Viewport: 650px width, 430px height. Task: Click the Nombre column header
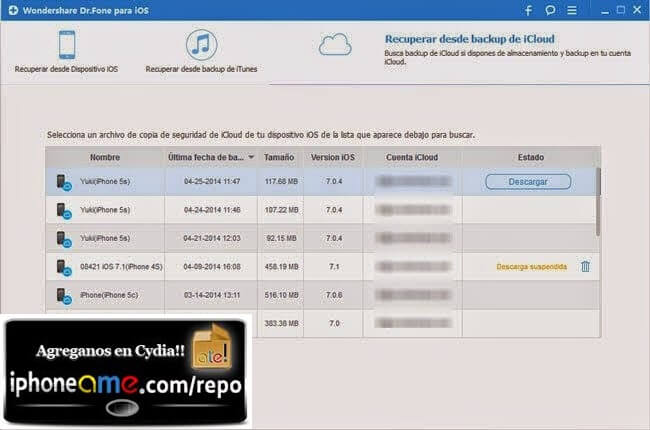pyautogui.click(x=104, y=158)
